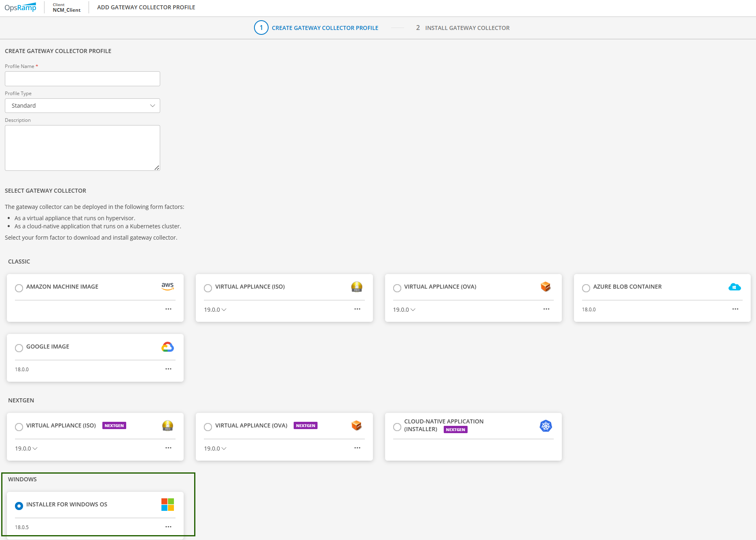Click the Windows logo on Installer card
This screenshot has height=540, width=756.
point(167,504)
